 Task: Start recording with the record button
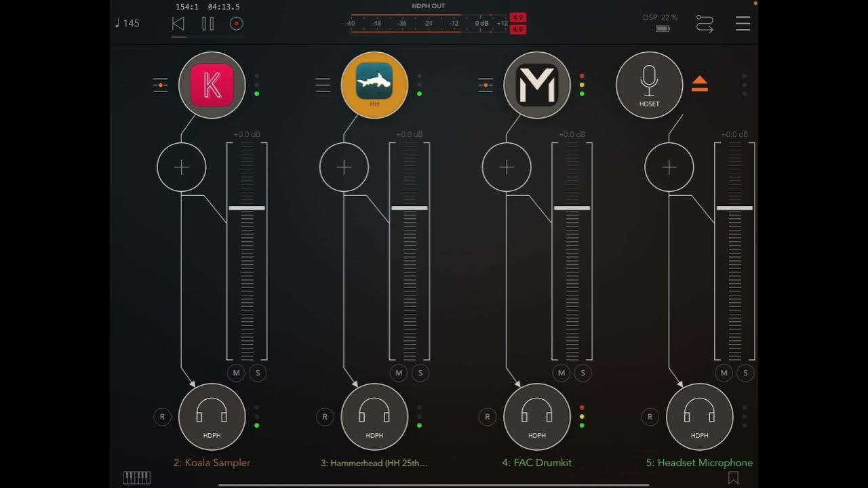(236, 24)
